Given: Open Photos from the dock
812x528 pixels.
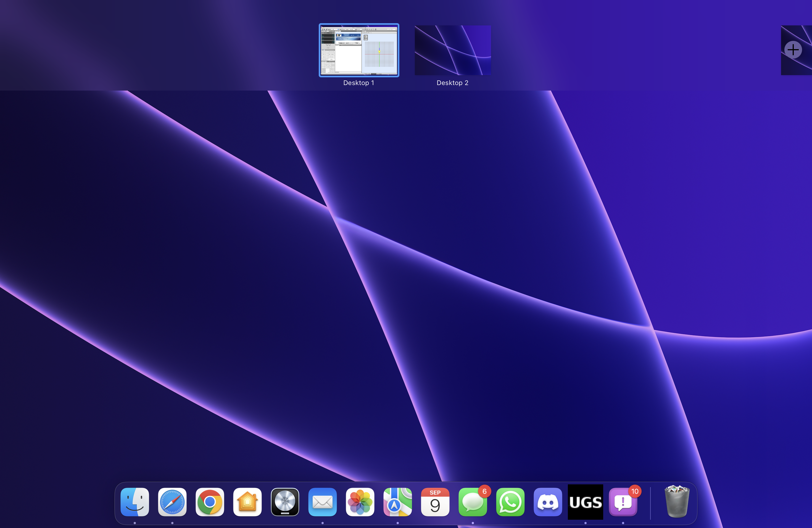Looking at the screenshot, I should click(x=360, y=502).
